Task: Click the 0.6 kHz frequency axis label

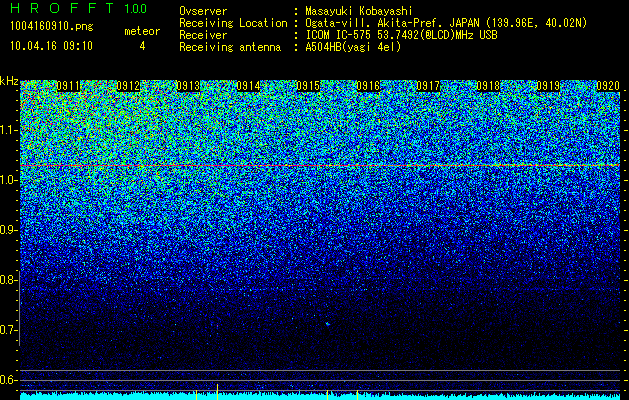Action: (x=7, y=380)
